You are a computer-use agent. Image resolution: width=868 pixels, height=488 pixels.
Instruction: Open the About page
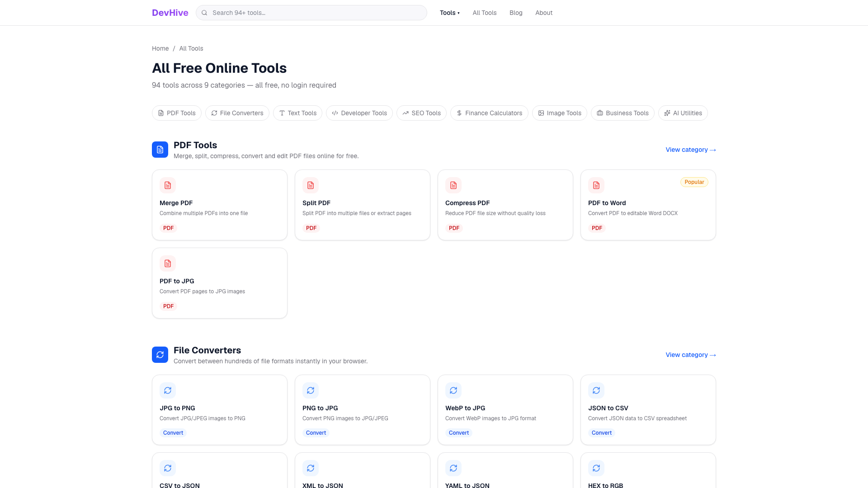544,13
